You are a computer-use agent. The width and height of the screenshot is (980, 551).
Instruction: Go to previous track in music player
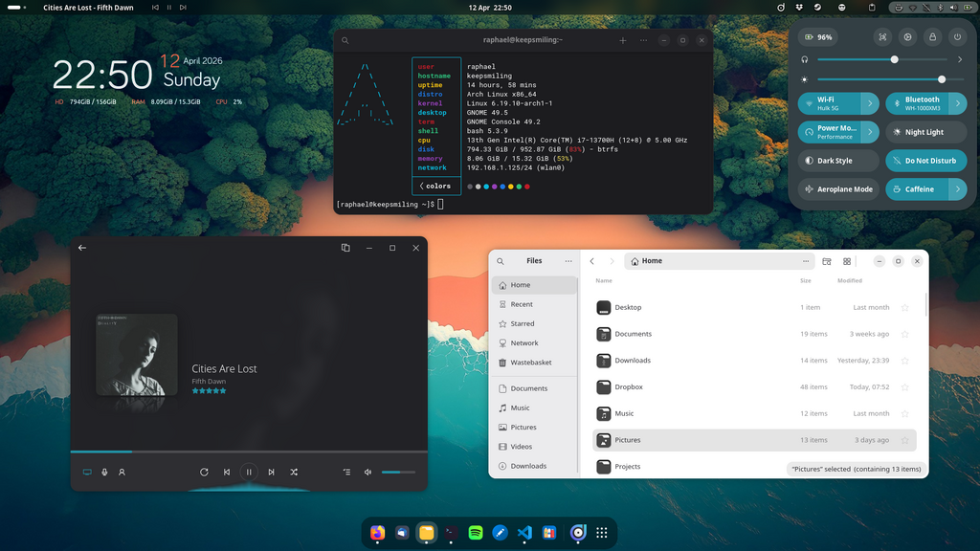227,473
